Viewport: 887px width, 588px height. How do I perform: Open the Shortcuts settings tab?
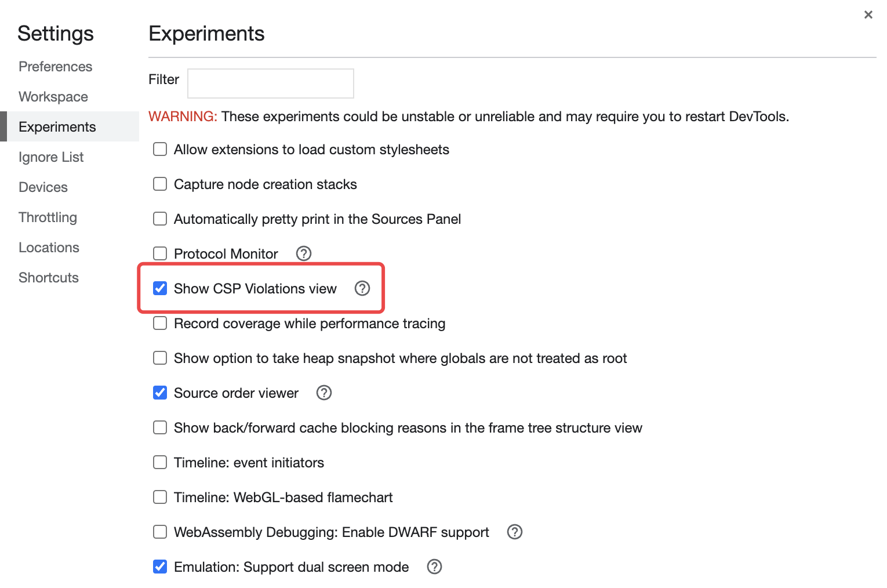coord(49,278)
